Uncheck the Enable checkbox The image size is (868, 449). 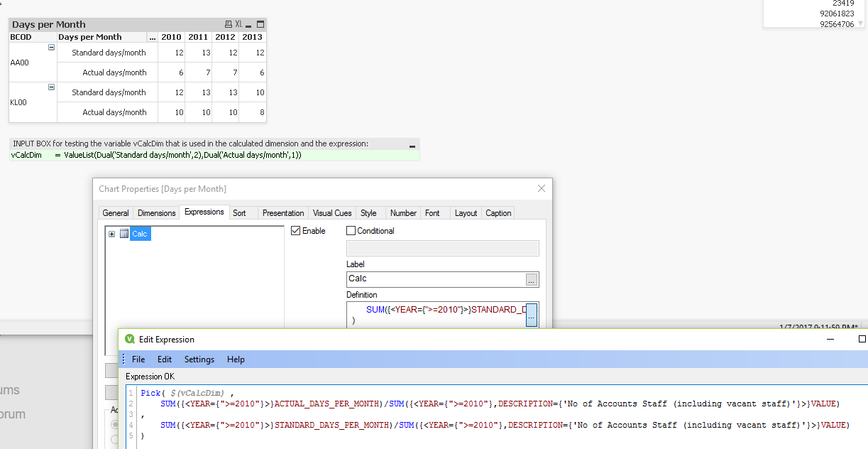[x=296, y=231]
